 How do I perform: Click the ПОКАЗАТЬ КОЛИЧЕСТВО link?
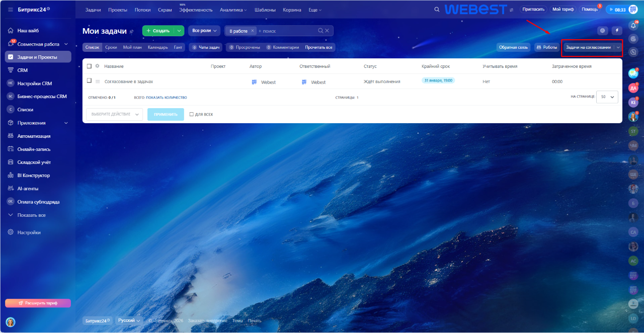pyautogui.click(x=167, y=97)
